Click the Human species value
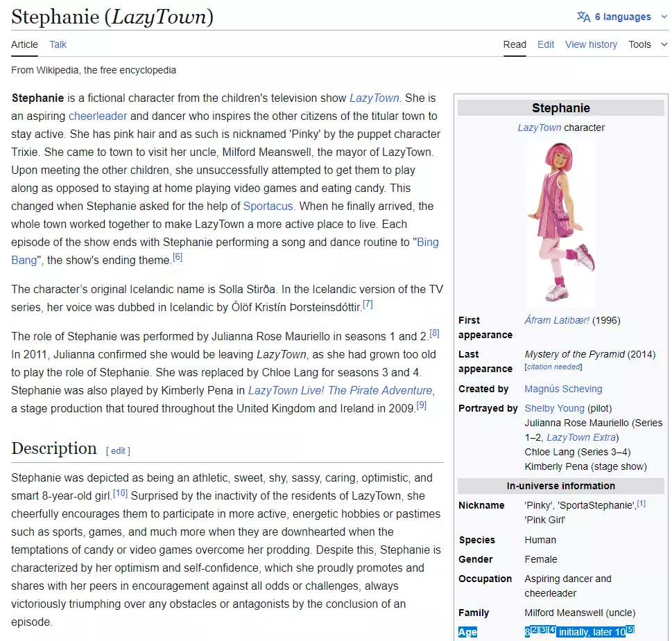 click(x=540, y=540)
